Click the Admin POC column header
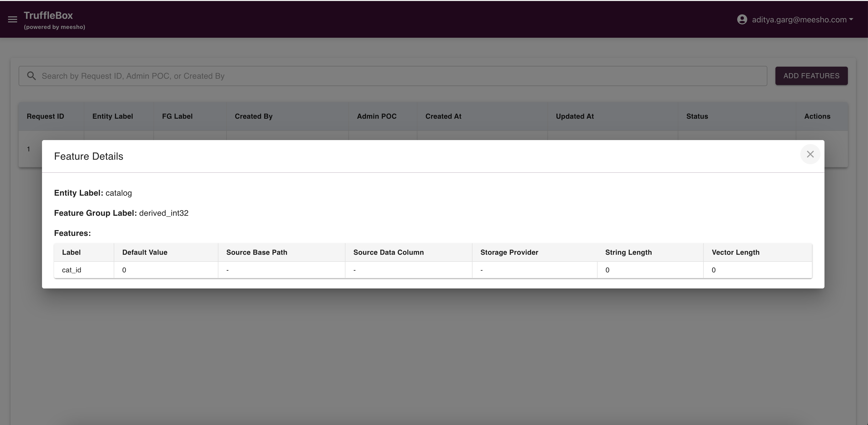The height and width of the screenshot is (425, 868). click(377, 116)
